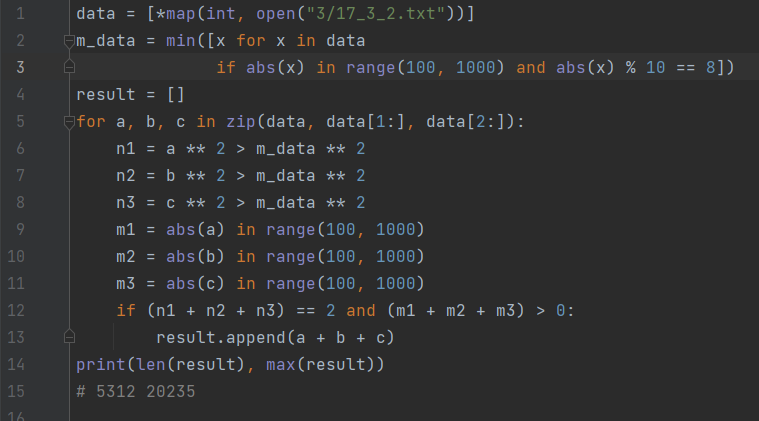Viewport: 759px width, 421px height.
Task: Click variable n3 on line 8
Action: pos(126,202)
